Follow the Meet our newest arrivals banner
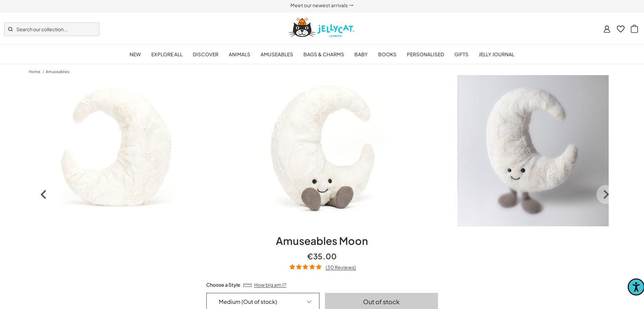Image resolution: width=644 pixels, height=309 pixels. click(322, 5)
